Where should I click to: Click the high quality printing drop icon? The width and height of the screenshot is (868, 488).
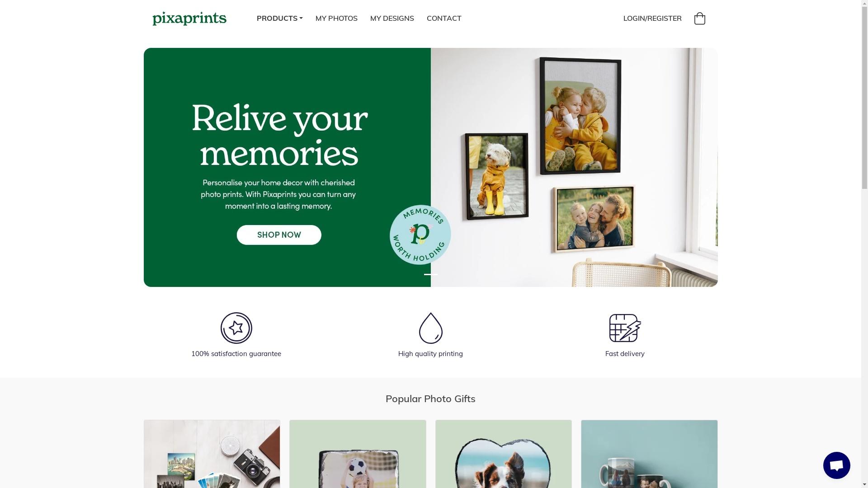coord(430,328)
